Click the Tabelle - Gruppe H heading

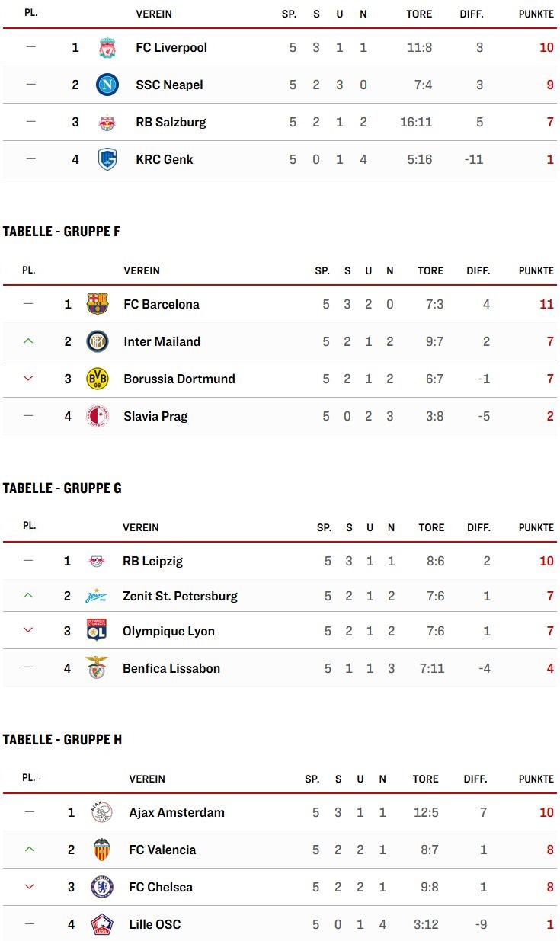tap(62, 740)
